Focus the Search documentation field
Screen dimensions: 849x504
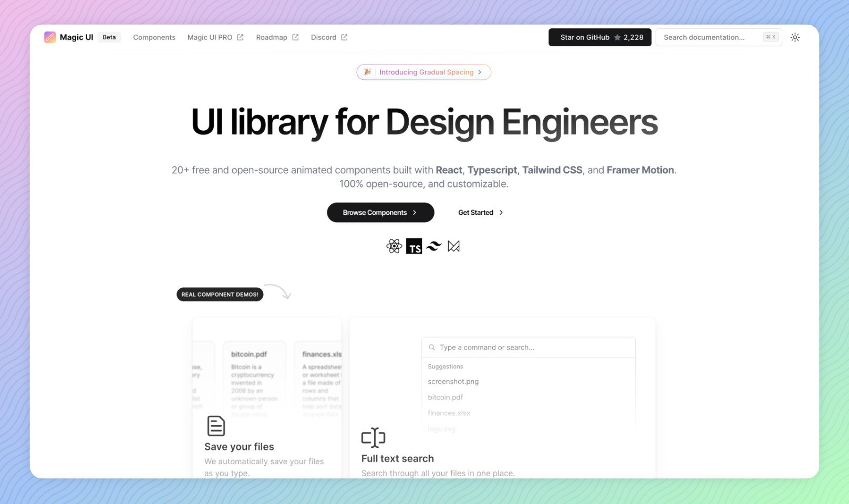(719, 37)
